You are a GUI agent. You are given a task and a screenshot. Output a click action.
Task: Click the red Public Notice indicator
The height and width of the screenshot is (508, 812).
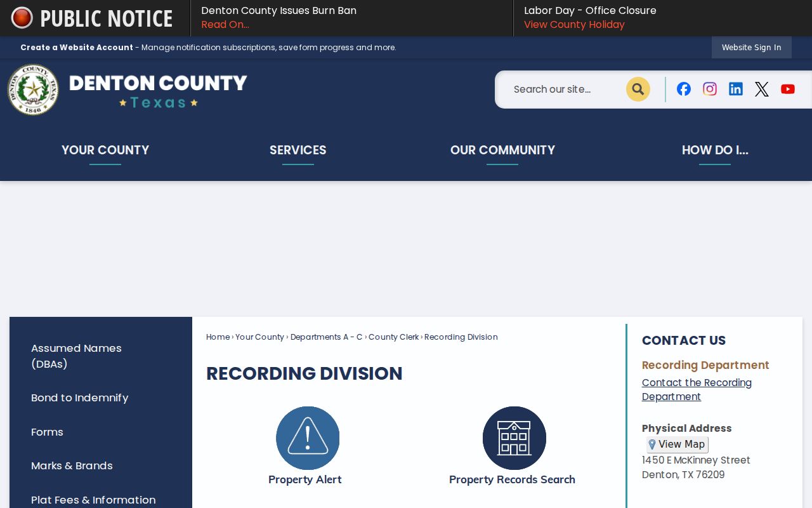pyautogui.click(x=22, y=18)
